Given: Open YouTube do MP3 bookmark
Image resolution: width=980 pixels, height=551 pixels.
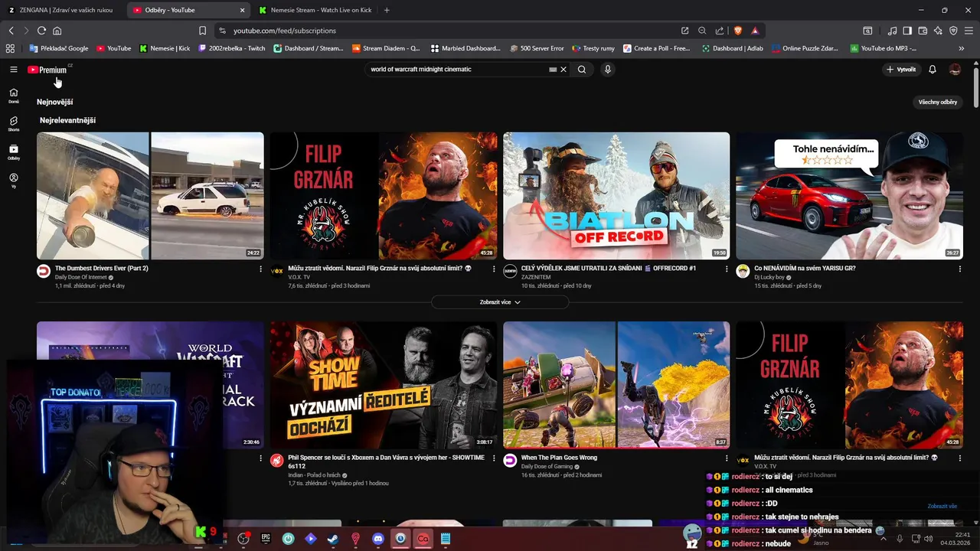Looking at the screenshot, I should click(x=883, y=48).
